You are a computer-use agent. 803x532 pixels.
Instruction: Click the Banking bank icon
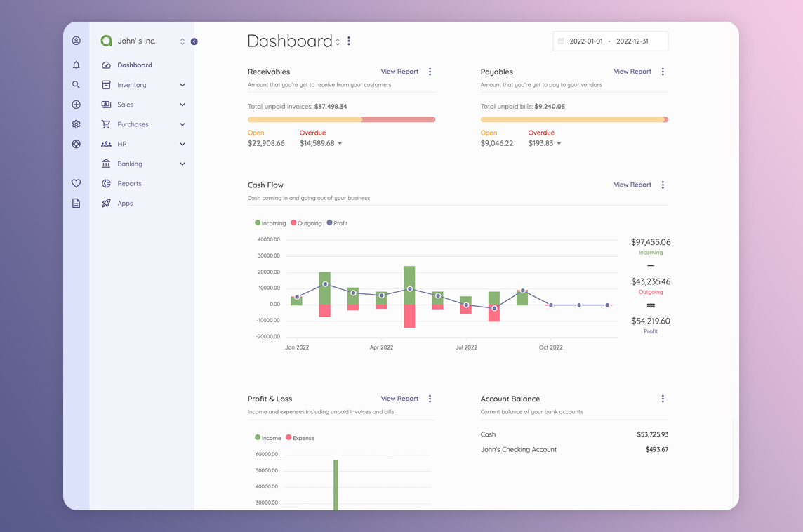click(x=105, y=164)
